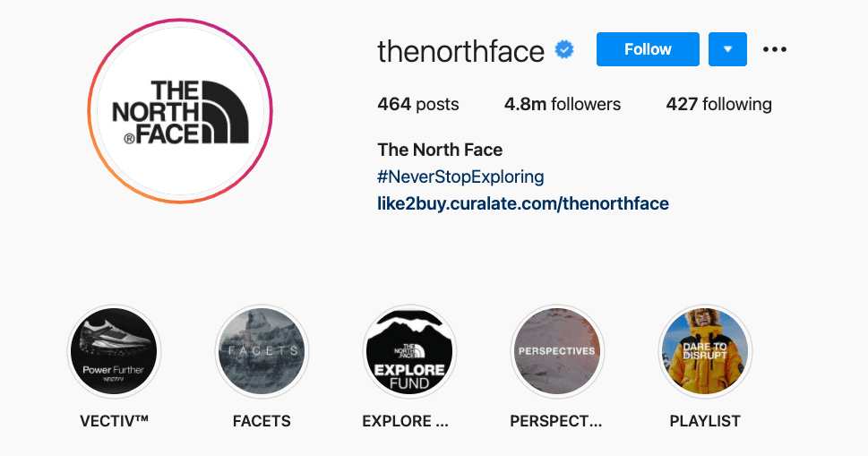
Task: Open the Dare to Disrupt highlight circle
Action: point(704,351)
